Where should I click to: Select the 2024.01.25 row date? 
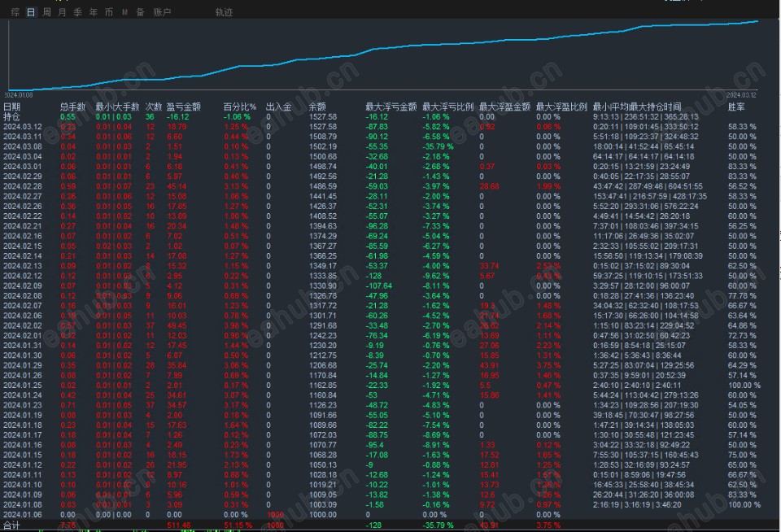tap(23, 386)
